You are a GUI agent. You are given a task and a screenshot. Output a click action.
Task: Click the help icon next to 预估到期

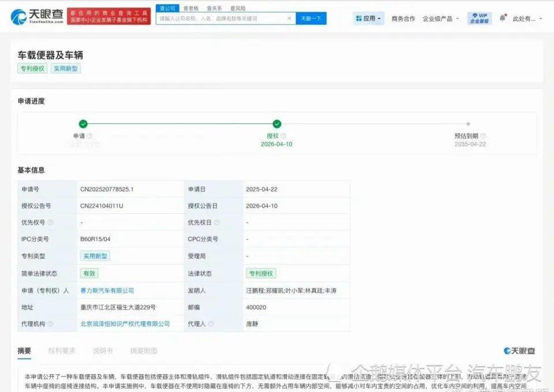point(483,136)
